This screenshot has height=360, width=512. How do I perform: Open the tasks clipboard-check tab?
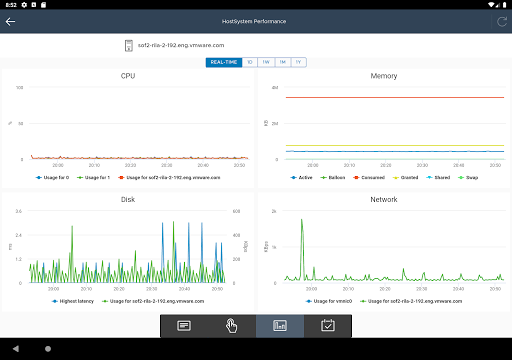(x=328, y=326)
